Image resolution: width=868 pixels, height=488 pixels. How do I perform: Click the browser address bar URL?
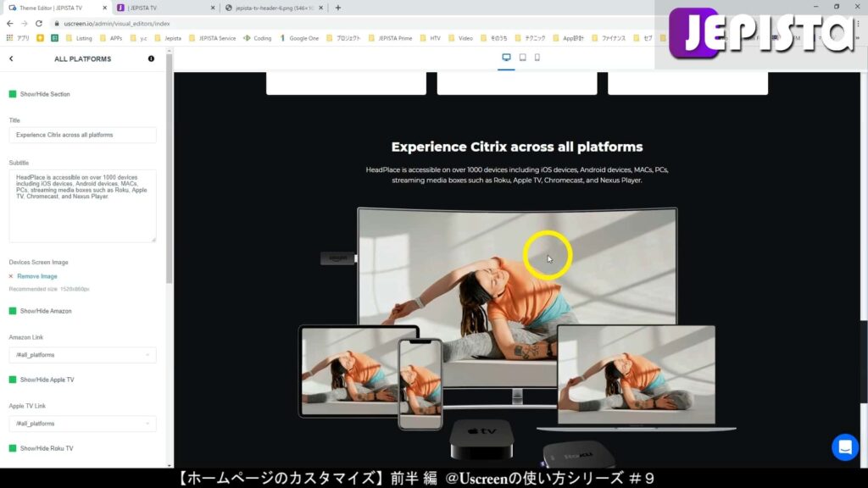117,23
